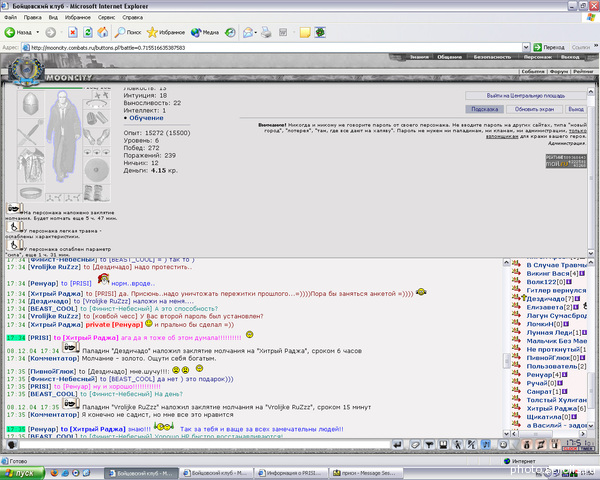Click the Обучение link under character stats

tap(146, 118)
